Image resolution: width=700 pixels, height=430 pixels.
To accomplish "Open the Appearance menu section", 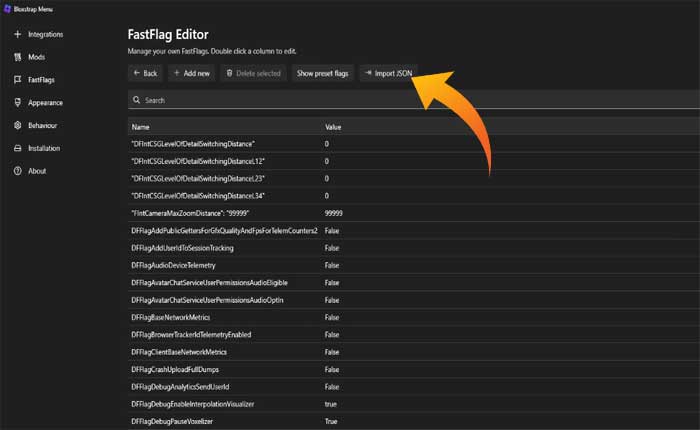I will click(x=45, y=102).
